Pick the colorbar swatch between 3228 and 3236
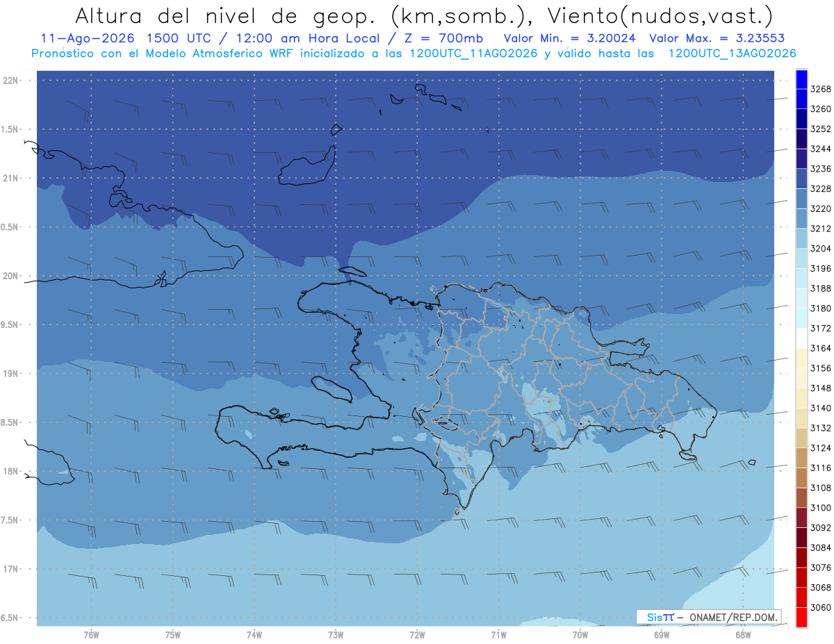834x644 pixels. pyautogui.click(x=801, y=179)
